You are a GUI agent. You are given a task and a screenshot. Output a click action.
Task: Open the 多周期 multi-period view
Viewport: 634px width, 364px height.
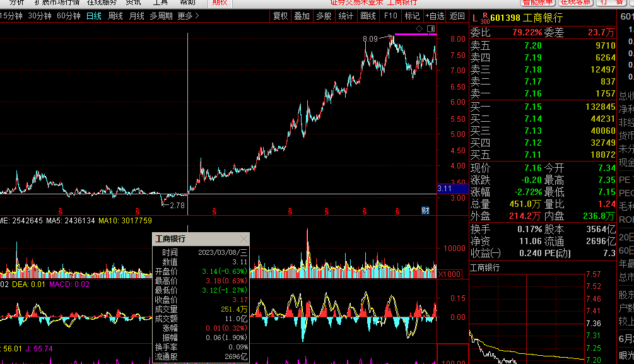pos(161,16)
